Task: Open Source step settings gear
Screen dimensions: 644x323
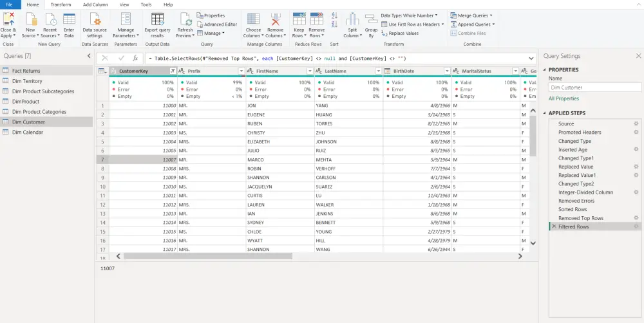Action: click(636, 124)
